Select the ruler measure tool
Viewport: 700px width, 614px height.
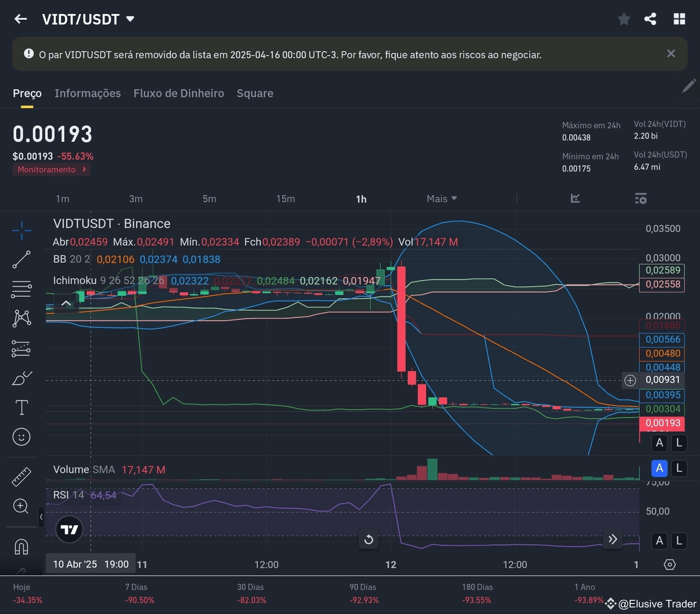pyautogui.click(x=21, y=477)
